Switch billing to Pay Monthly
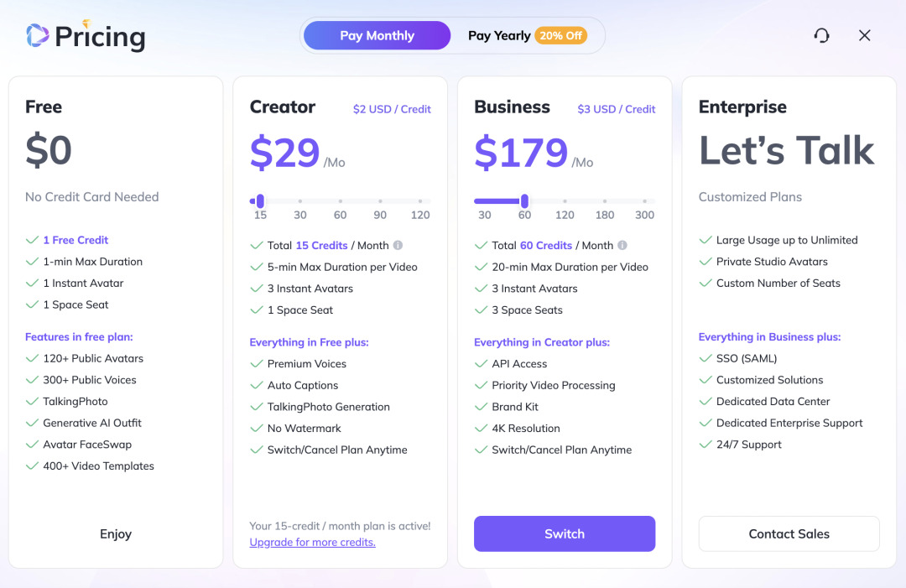 tap(377, 36)
